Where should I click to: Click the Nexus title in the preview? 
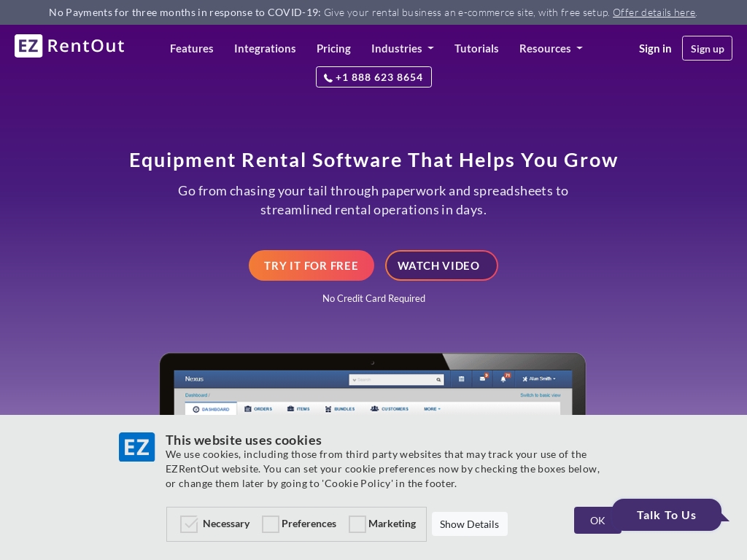pos(194,379)
